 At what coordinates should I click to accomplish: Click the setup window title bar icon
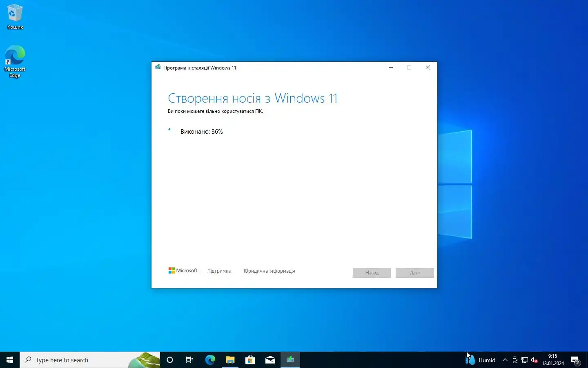pyautogui.click(x=158, y=67)
